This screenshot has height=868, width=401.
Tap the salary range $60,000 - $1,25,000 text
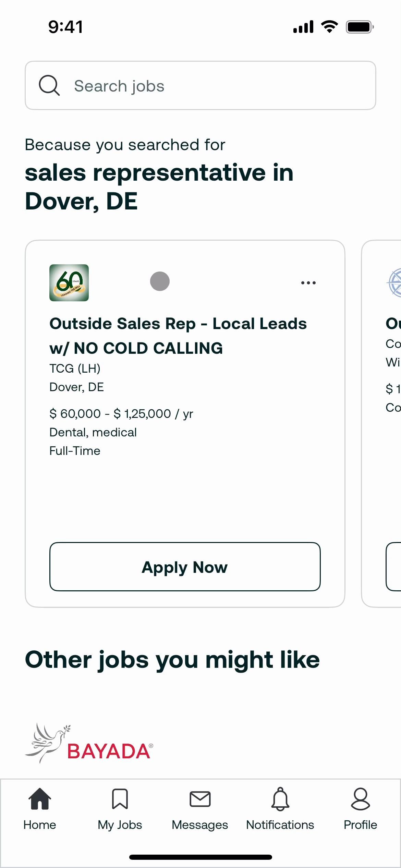point(121,414)
